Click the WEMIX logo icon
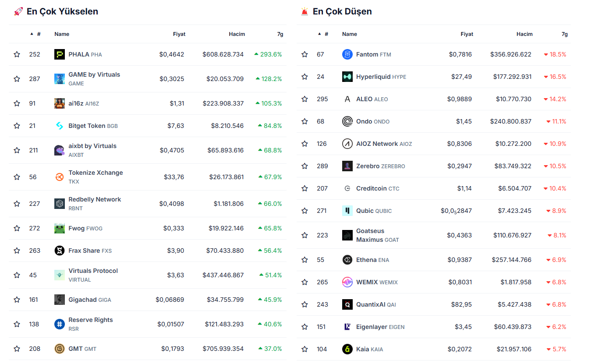The width and height of the screenshot is (595, 364). [347, 282]
